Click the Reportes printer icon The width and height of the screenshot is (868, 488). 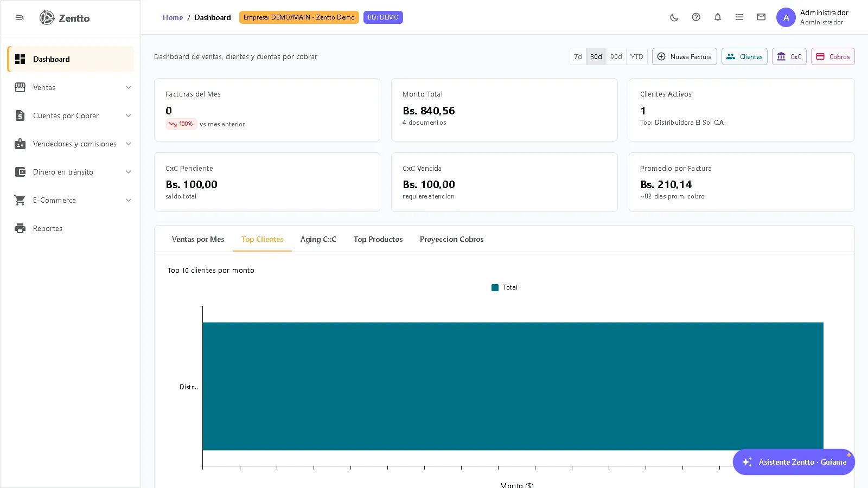pos(20,228)
